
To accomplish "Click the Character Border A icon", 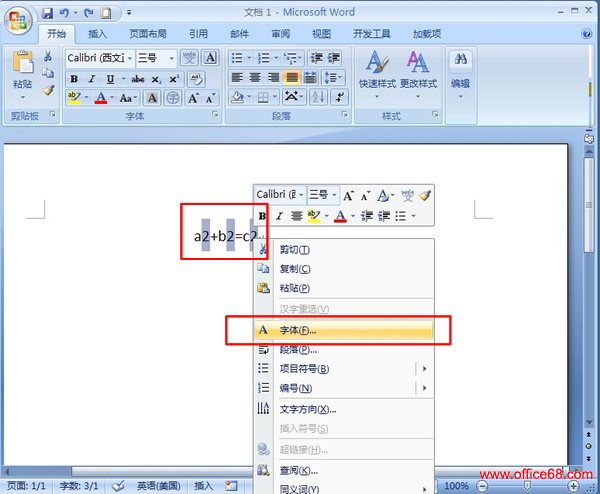I will tap(210, 58).
